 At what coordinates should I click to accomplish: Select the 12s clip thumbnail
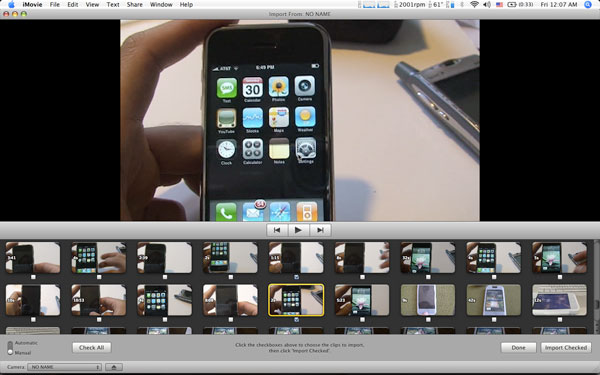tap(559, 300)
